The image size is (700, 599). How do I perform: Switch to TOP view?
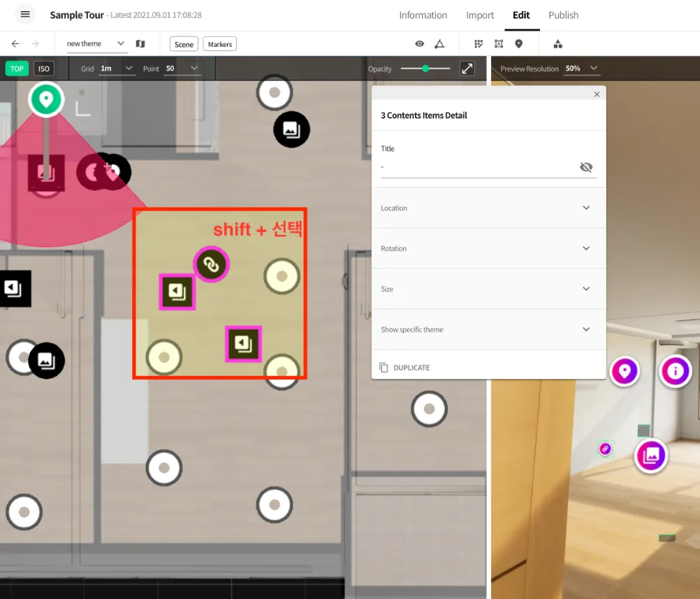(17, 68)
